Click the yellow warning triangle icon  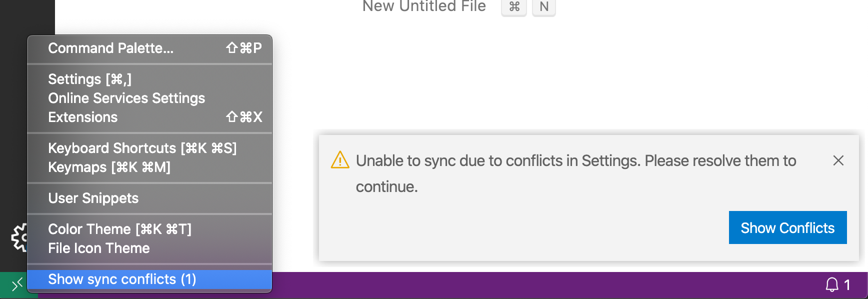[339, 161]
